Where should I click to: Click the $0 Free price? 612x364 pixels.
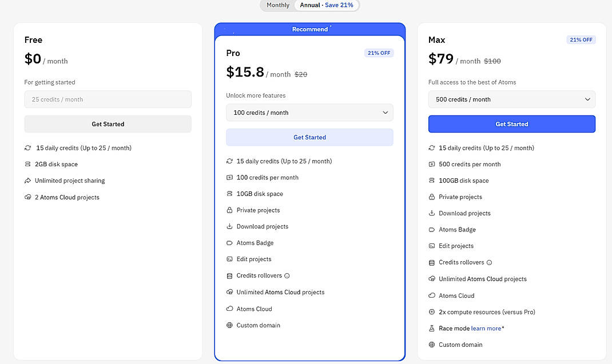(x=33, y=58)
